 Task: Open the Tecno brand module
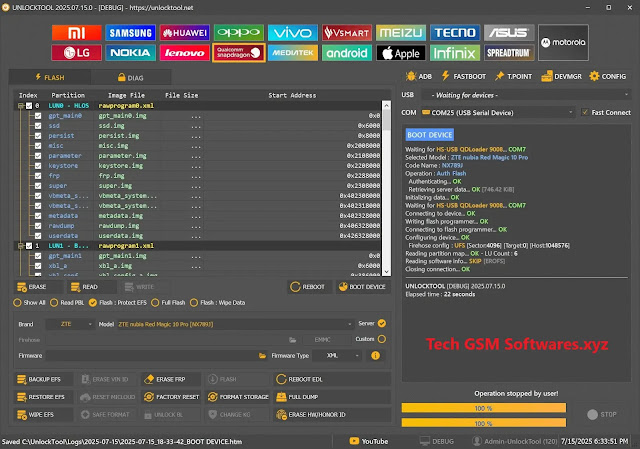[455, 33]
